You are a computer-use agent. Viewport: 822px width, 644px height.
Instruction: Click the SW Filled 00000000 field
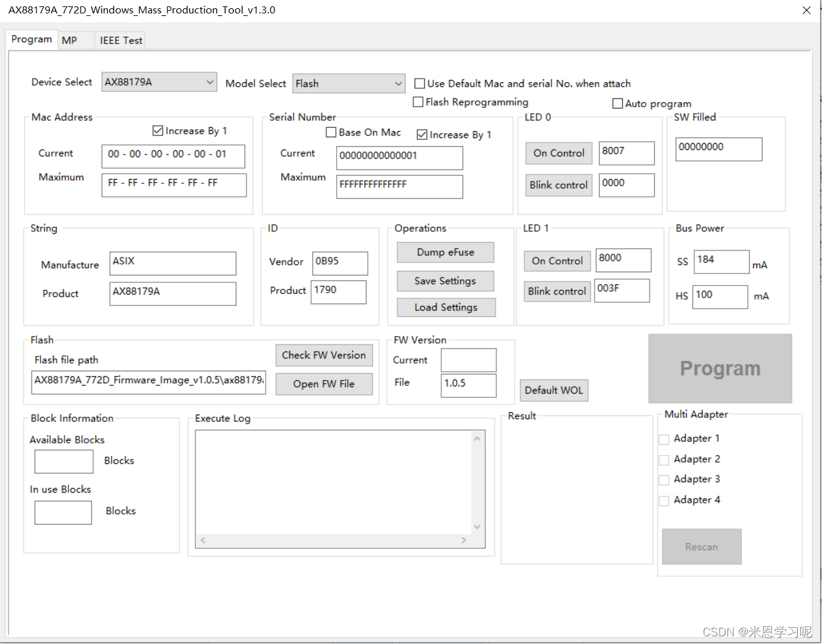pos(719,149)
